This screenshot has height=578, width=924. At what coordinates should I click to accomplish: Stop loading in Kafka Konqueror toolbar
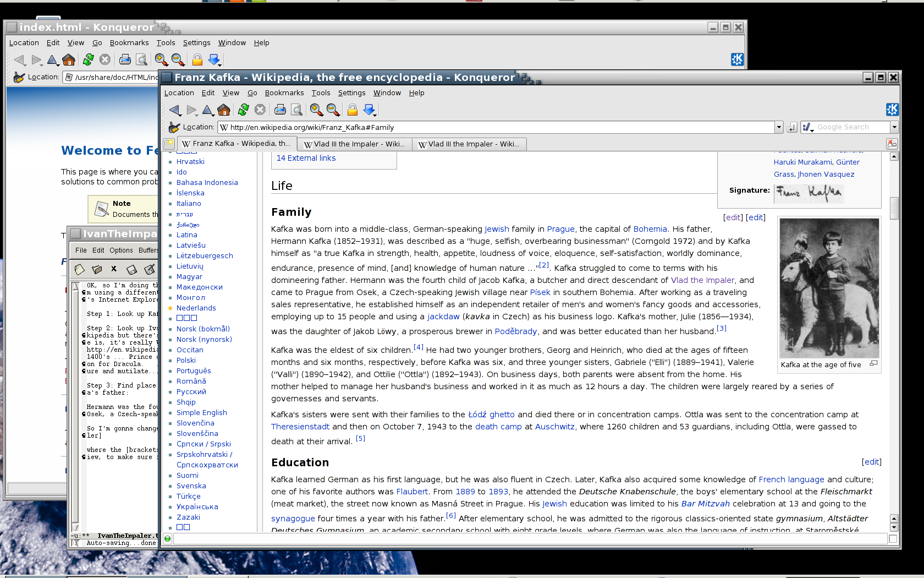(x=260, y=110)
